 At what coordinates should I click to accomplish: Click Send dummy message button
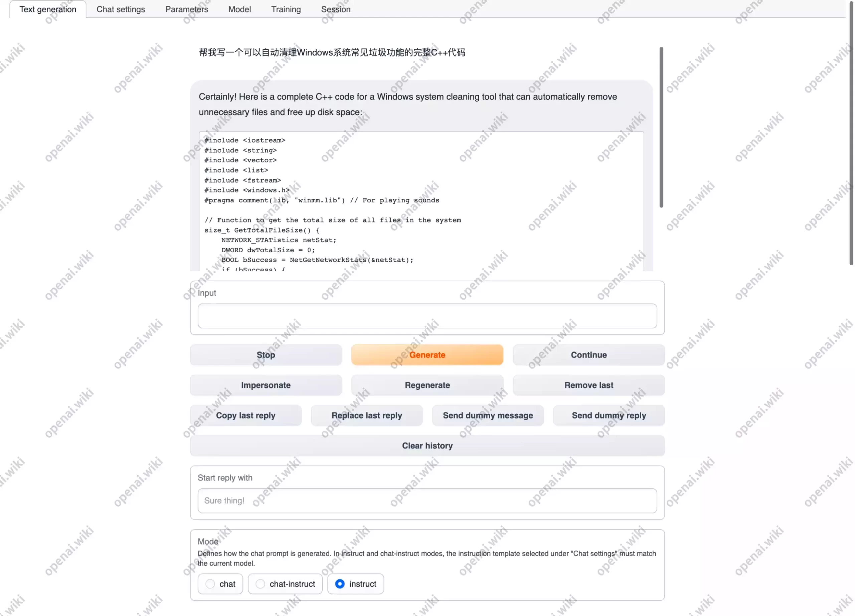(x=488, y=415)
